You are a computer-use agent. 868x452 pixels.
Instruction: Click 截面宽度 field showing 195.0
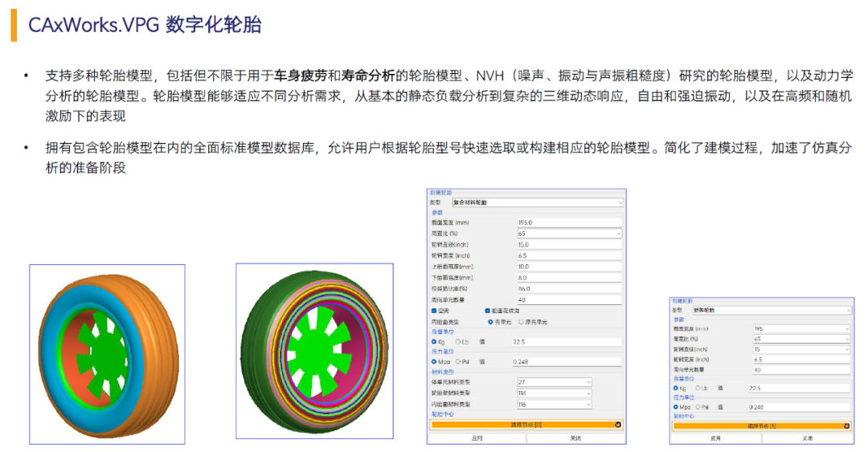[x=569, y=222]
